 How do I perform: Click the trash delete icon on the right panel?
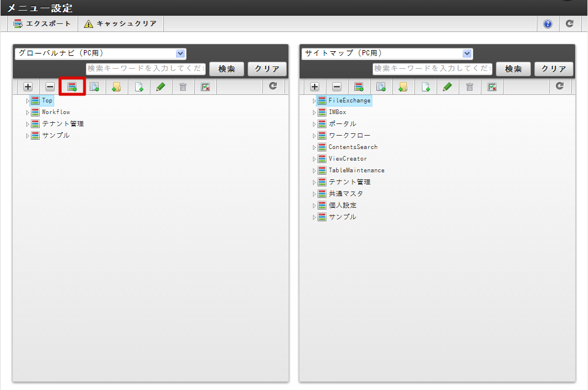tap(470, 86)
